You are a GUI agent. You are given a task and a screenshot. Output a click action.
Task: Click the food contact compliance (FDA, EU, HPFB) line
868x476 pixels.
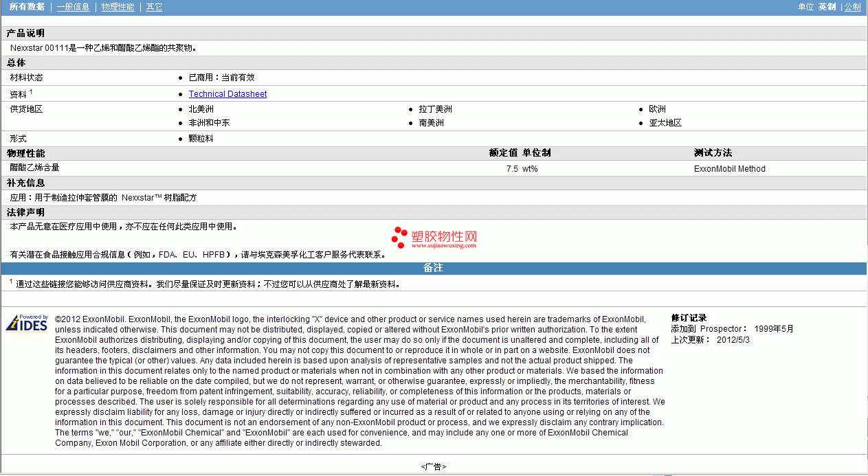pyautogui.click(x=198, y=255)
